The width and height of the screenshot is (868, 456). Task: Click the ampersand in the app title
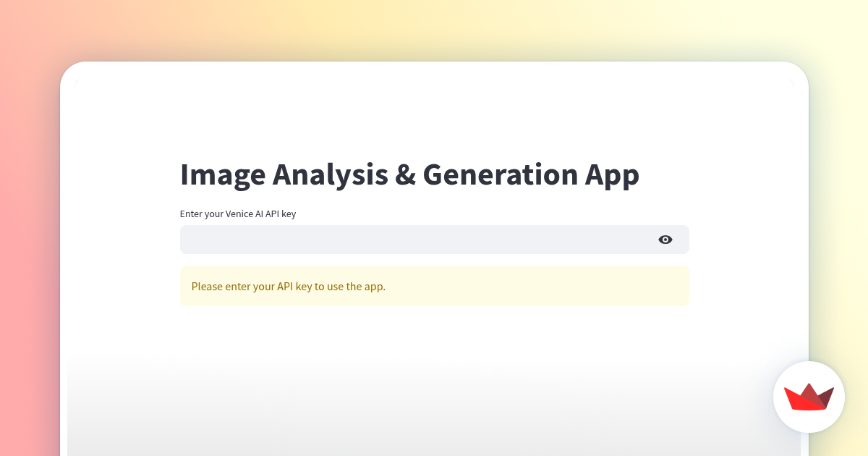pyautogui.click(x=402, y=175)
